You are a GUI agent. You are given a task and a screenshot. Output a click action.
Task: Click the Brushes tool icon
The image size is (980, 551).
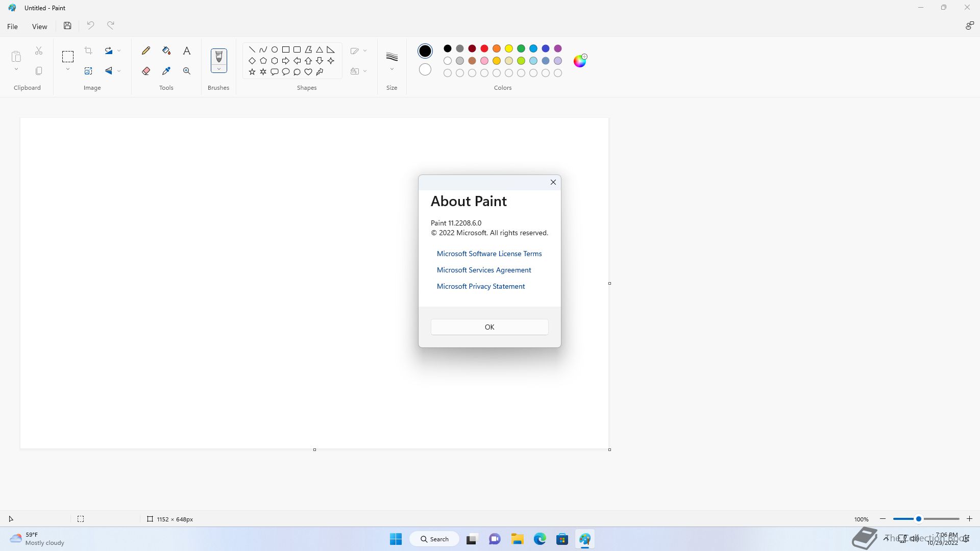click(x=219, y=56)
